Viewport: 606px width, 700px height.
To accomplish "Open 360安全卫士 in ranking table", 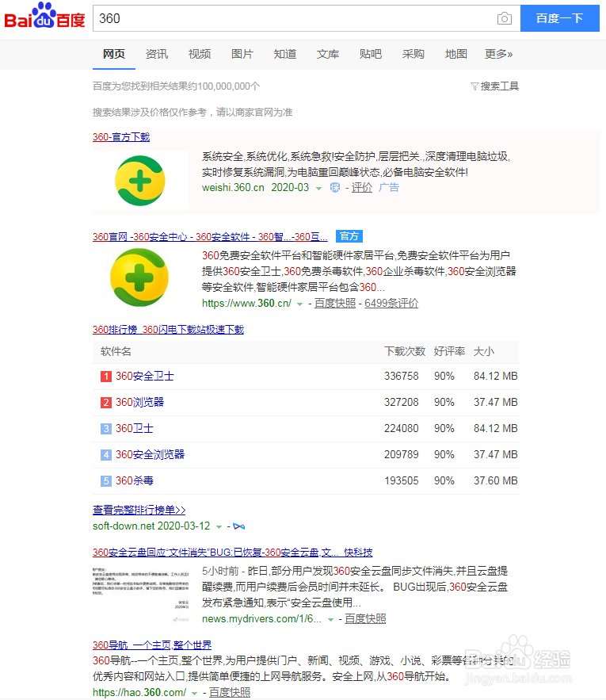I will 145,377.
